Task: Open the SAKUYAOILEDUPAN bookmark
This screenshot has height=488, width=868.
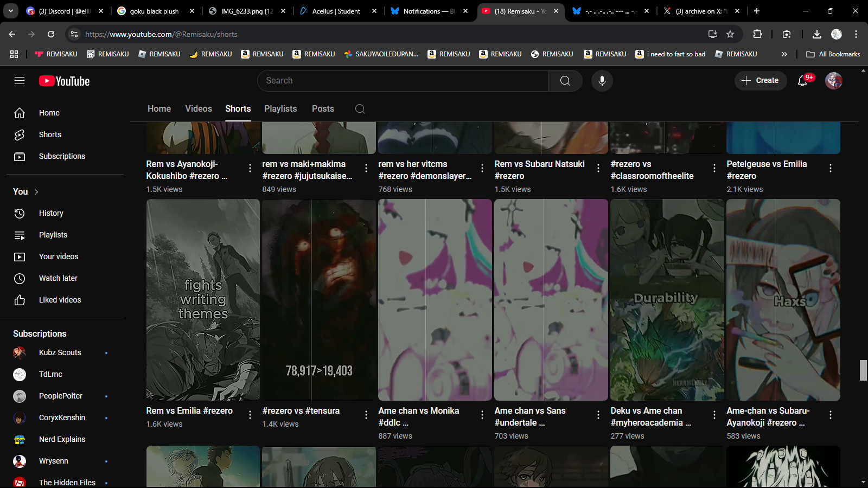Action: point(381,54)
